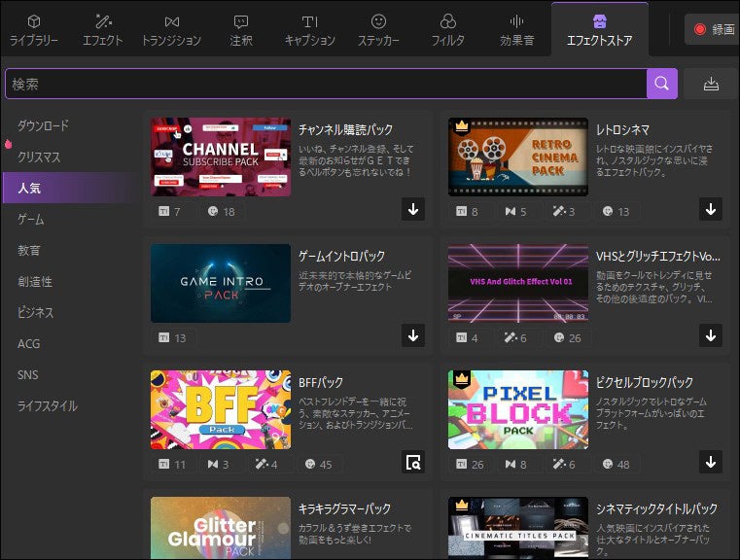
Task: Click title count 26 on ピクセルブロックパック
Action: (x=470, y=464)
